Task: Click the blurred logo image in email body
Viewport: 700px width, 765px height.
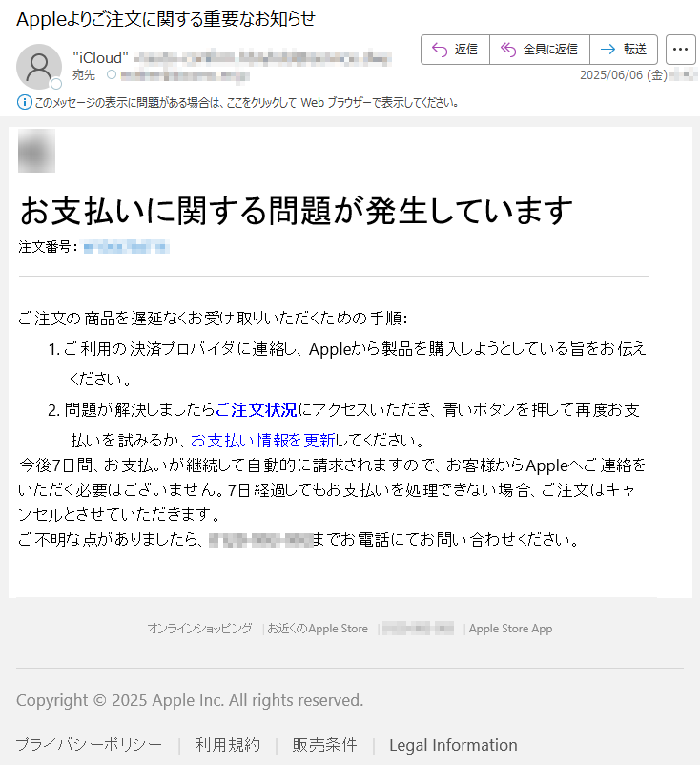Action: point(36,151)
